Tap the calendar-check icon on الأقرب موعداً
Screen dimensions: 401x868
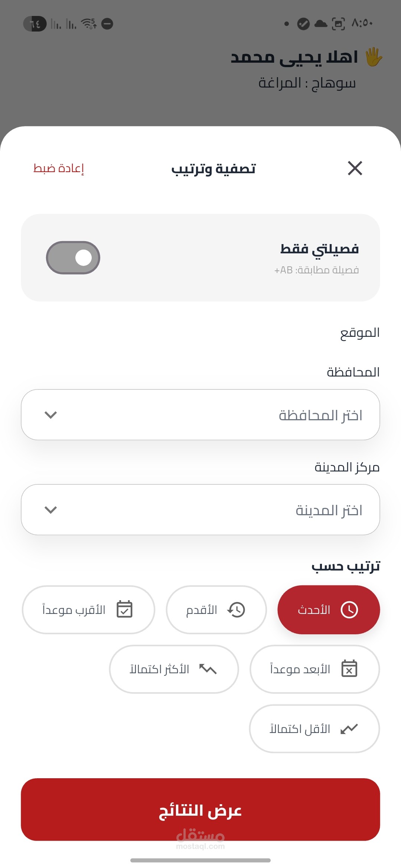(124, 609)
